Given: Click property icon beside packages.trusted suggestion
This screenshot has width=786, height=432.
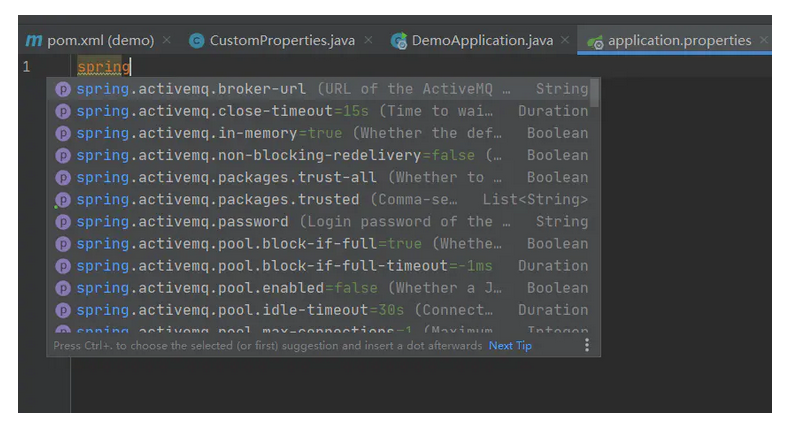Looking at the screenshot, I should (63, 200).
